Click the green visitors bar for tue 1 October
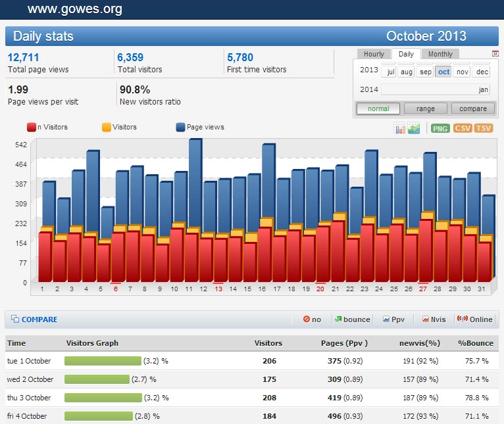The width and height of the screenshot is (504, 424). (x=103, y=361)
